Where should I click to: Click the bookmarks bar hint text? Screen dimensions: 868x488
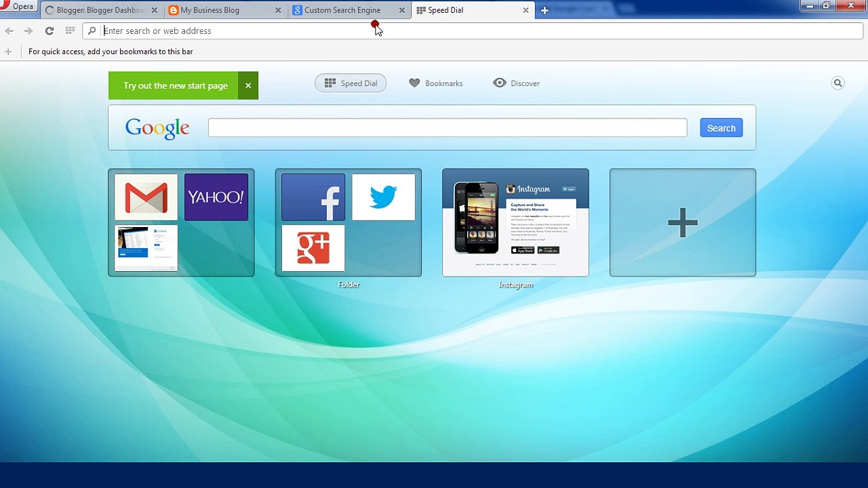point(111,52)
